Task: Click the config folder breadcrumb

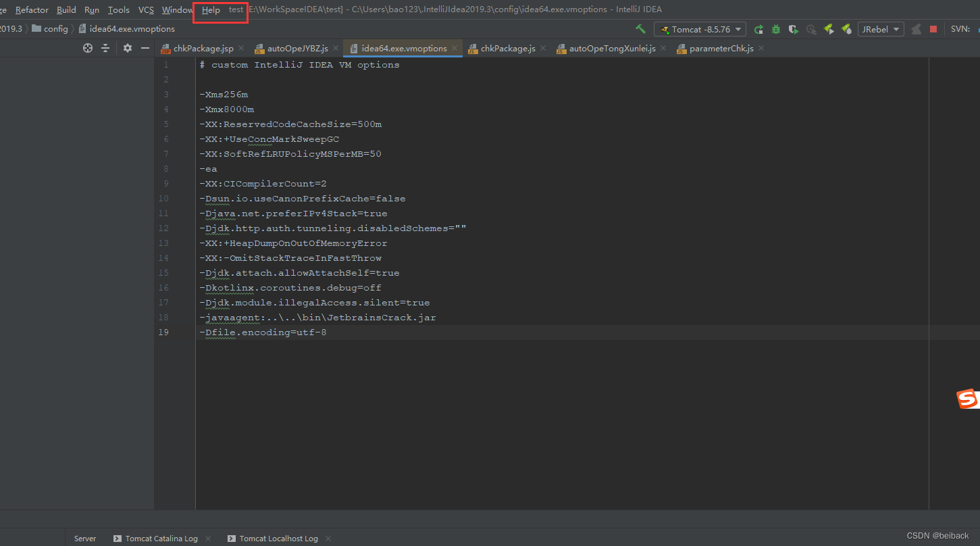Action: tap(50, 29)
